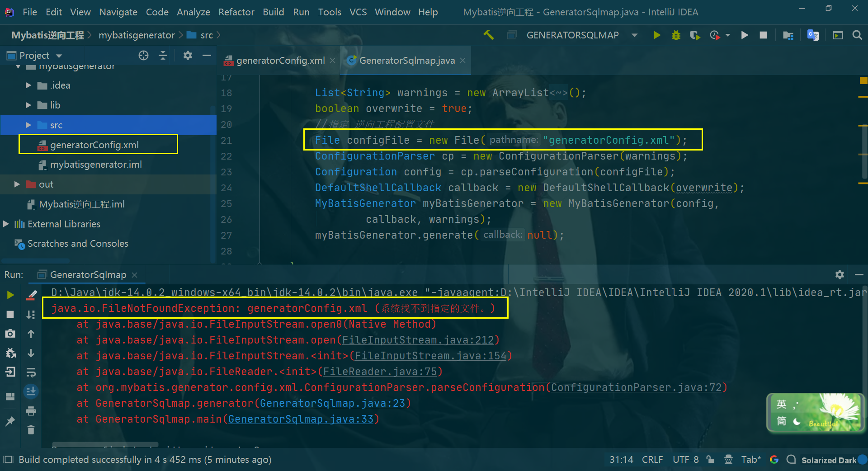
Task: Open GENERATORSQLMAP run configuration dropdown
Action: 635,35
